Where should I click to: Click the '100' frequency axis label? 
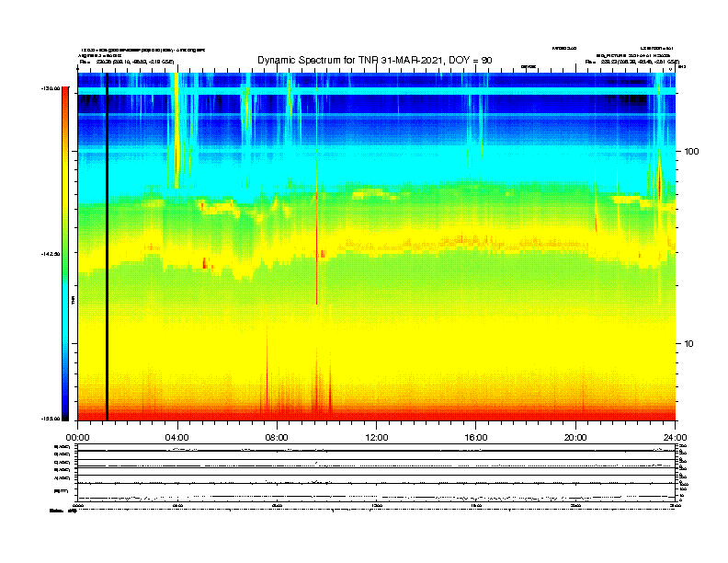tap(691, 152)
